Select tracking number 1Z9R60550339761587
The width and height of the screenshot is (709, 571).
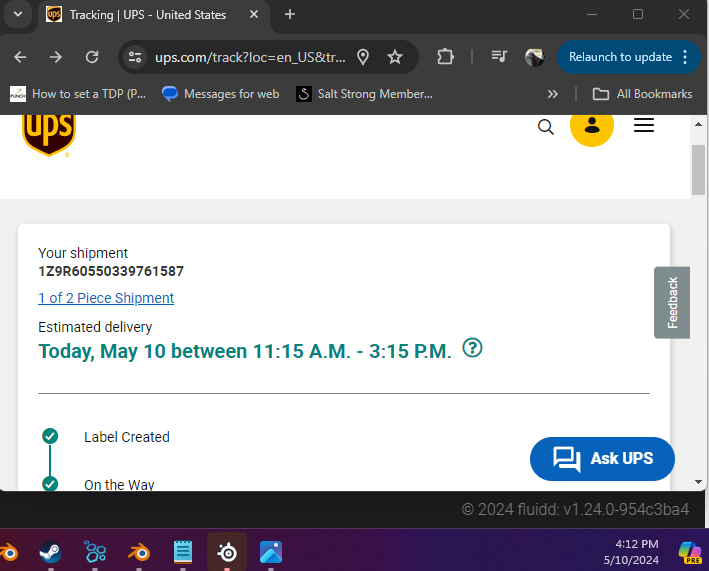(111, 271)
